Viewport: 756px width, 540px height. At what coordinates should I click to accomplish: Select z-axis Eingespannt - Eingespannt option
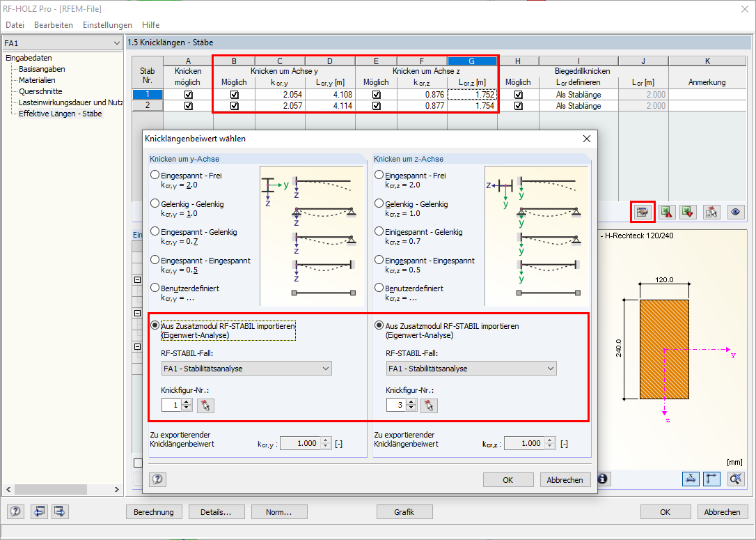379,260
